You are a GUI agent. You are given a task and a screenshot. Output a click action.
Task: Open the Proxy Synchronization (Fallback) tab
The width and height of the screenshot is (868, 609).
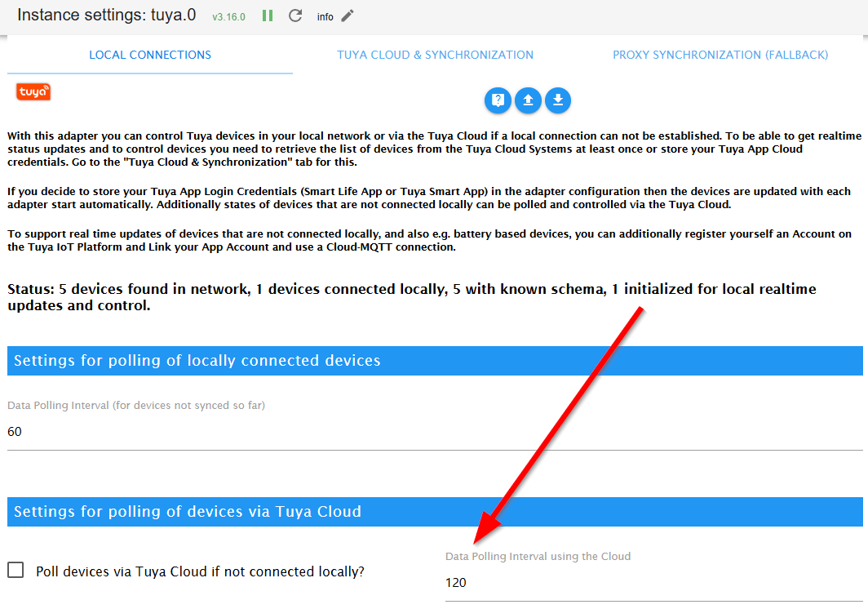pyautogui.click(x=720, y=55)
